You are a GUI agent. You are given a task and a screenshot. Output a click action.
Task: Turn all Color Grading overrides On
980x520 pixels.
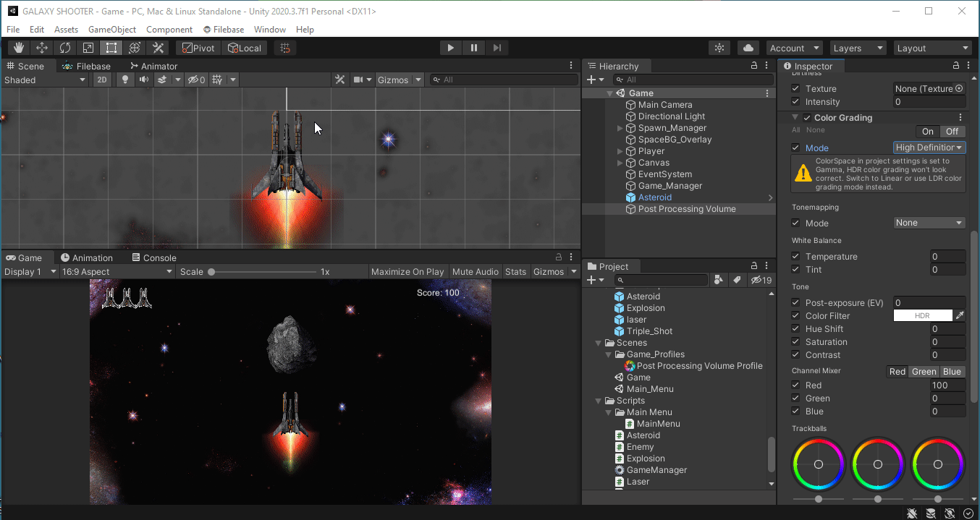[x=928, y=131]
